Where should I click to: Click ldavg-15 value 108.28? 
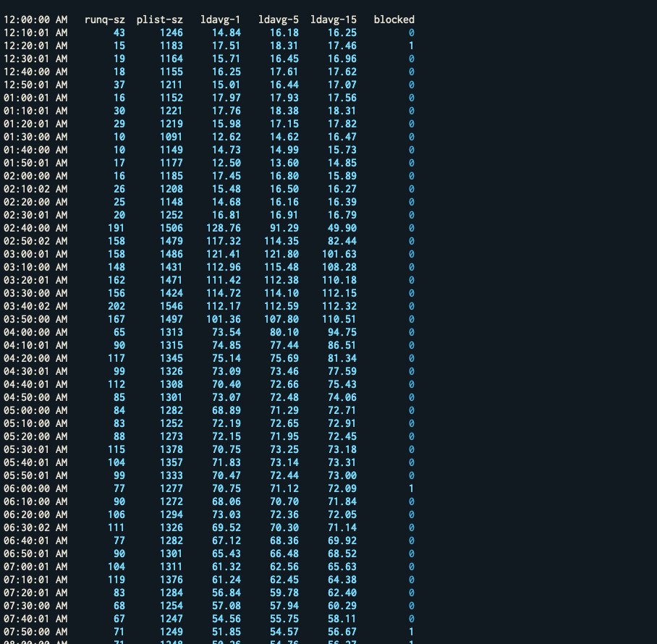(339, 267)
